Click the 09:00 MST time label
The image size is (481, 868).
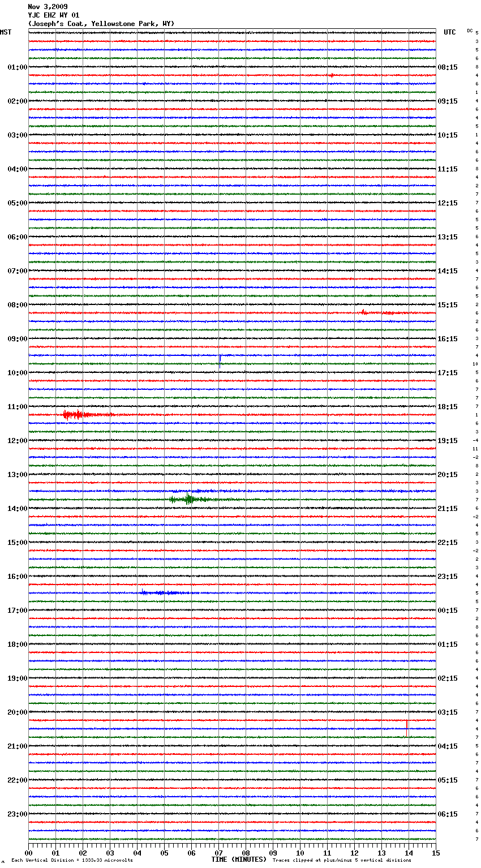[x=18, y=339]
